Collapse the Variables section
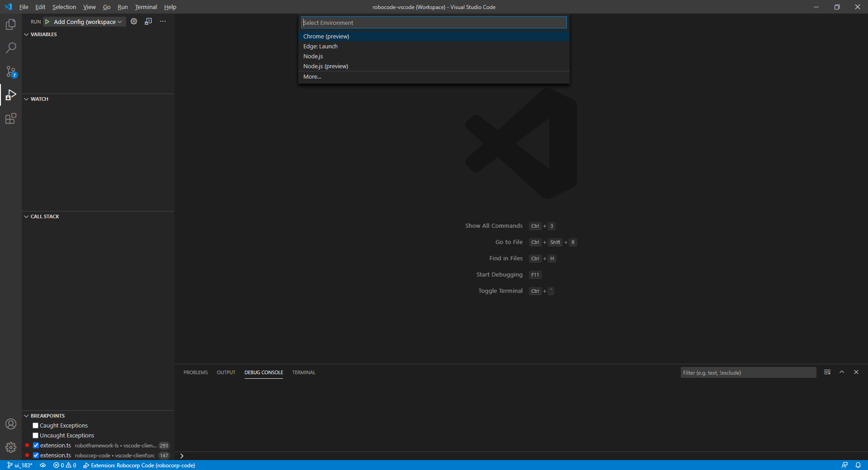 pos(26,34)
